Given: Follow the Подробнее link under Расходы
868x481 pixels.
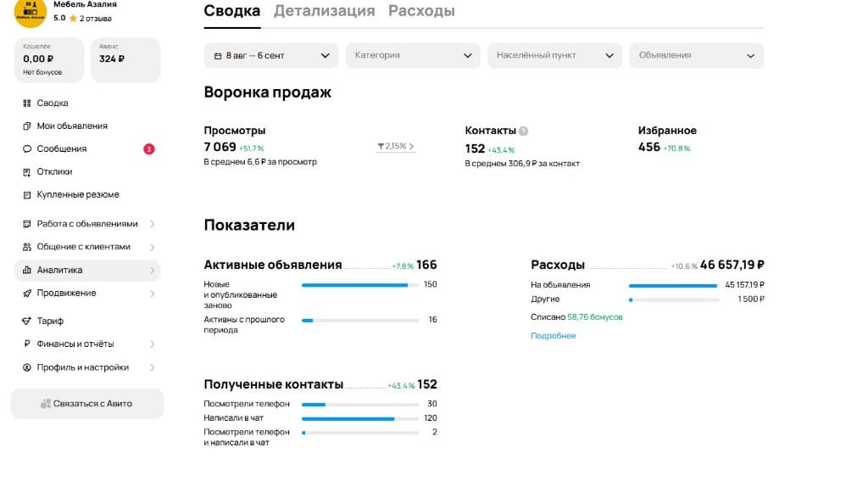Looking at the screenshot, I should point(553,336).
